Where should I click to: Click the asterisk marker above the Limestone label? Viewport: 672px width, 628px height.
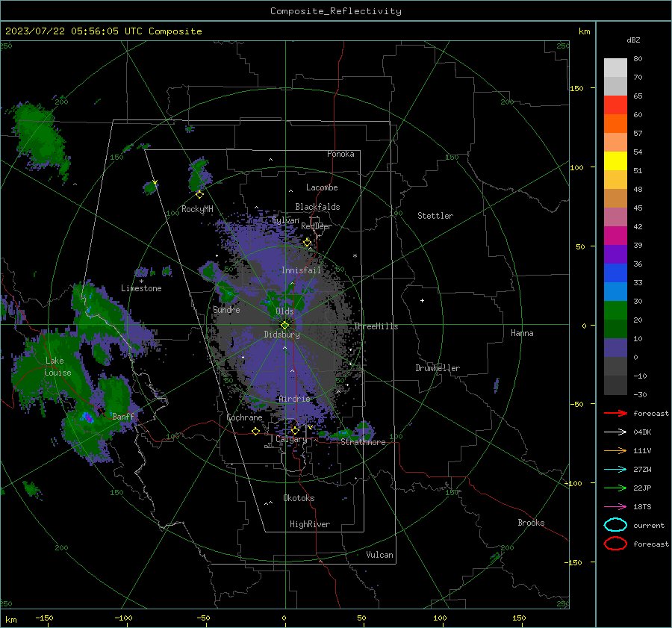pos(141,282)
